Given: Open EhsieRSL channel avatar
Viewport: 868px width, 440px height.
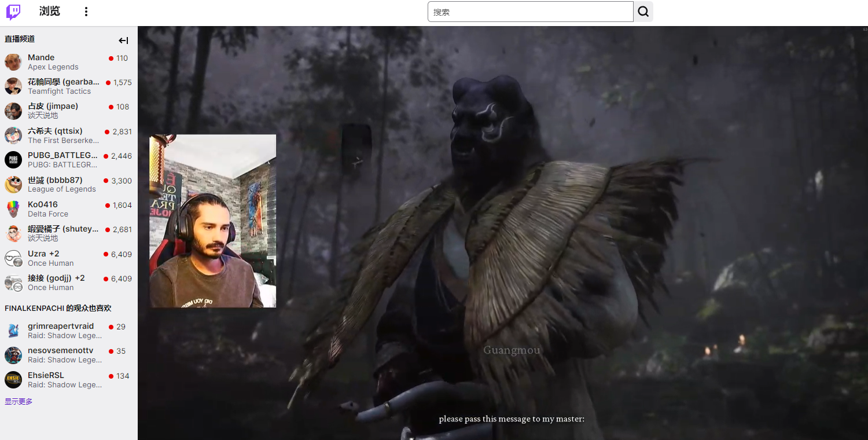Looking at the screenshot, I should 13,380.
